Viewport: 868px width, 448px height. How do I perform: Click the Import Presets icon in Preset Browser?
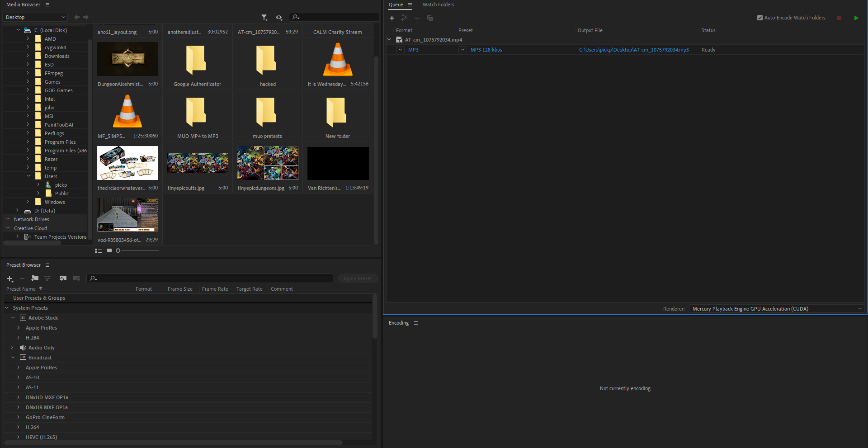(x=63, y=278)
